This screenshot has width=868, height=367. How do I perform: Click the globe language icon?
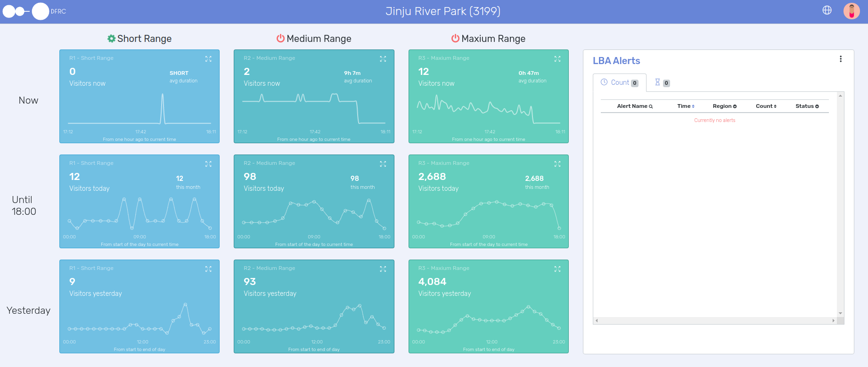[x=827, y=10]
